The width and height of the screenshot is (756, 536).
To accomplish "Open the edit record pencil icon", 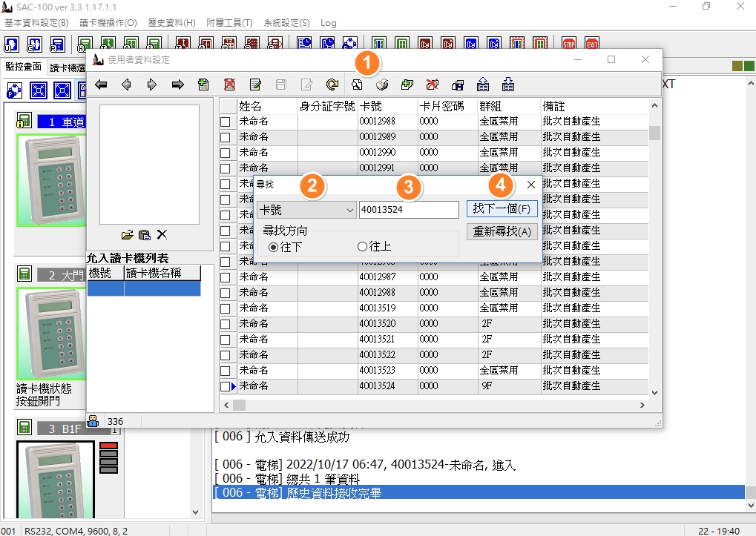I will (x=255, y=85).
